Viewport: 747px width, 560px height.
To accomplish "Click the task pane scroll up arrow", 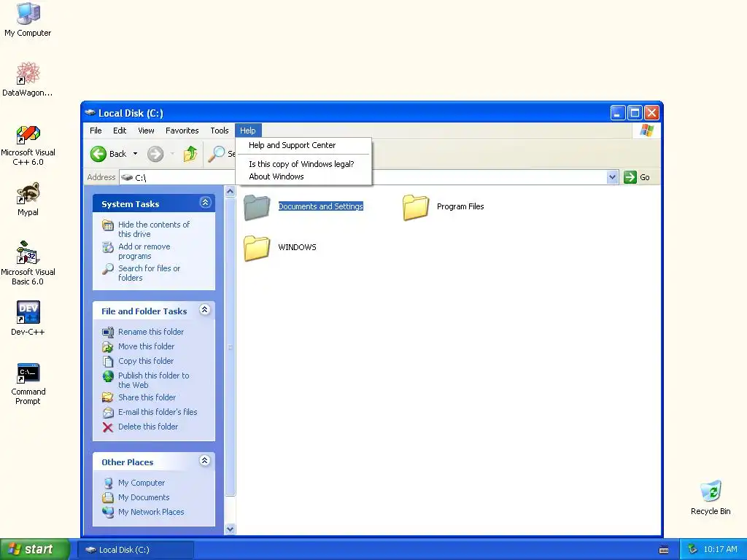I will point(230,192).
